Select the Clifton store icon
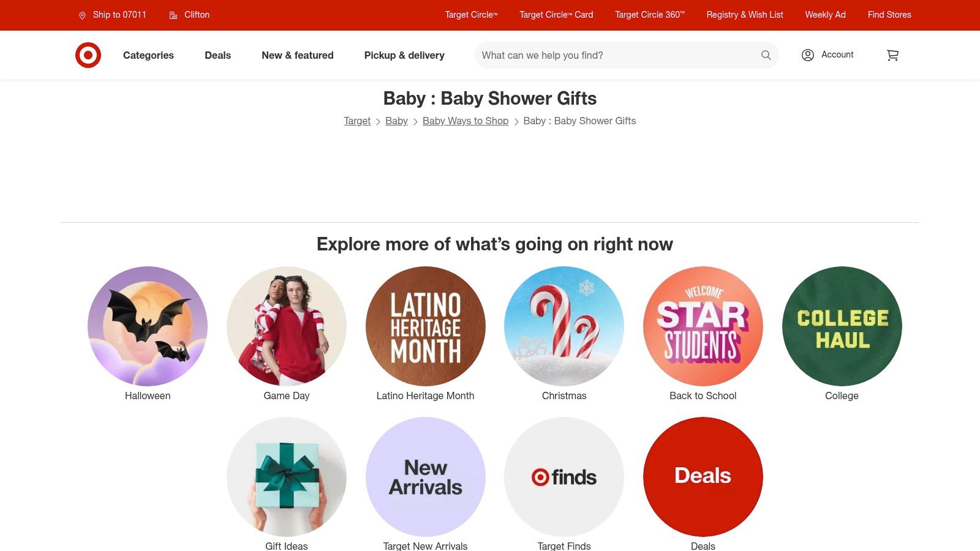The width and height of the screenshot is (980, 551). (173, 15)
